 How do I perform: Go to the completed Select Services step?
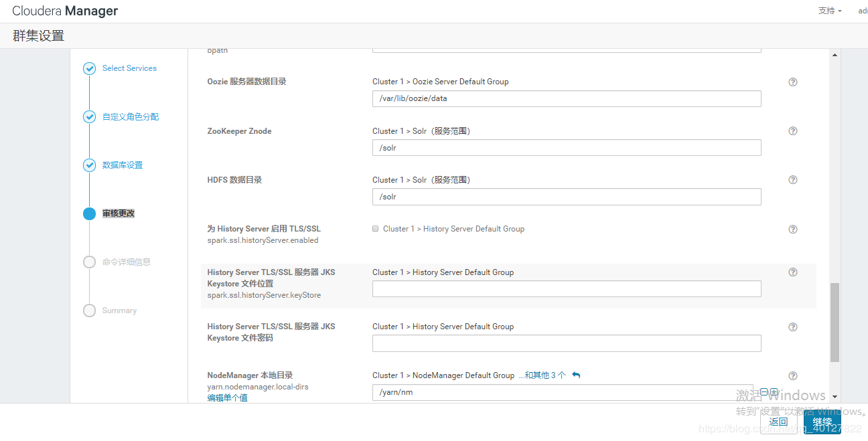point(129,68)
